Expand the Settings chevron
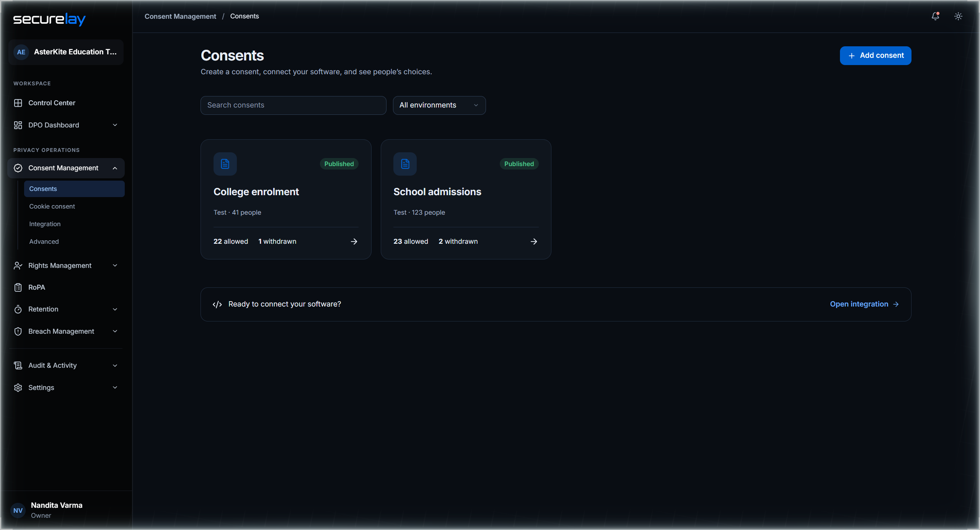The width and height of the screenshot is (980, 530). tap(115, 388)
